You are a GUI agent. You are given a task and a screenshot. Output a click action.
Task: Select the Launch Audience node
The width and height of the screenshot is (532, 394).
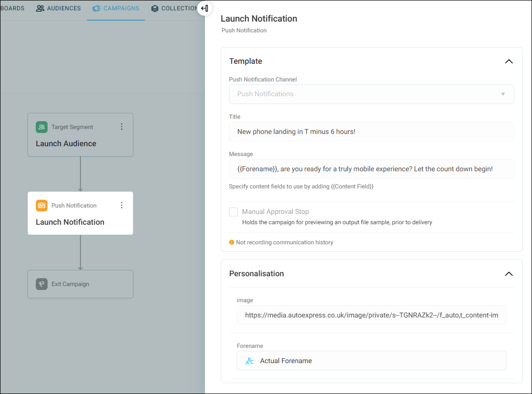point(80,135)
